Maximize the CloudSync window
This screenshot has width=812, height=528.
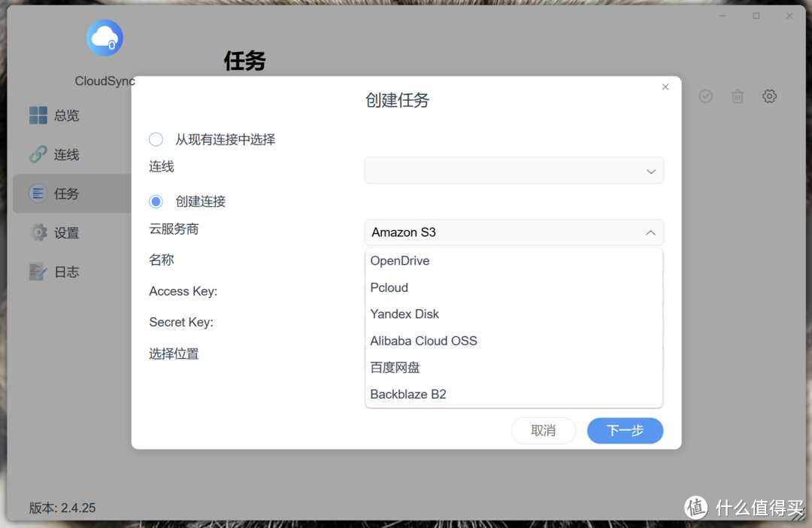tap(756, 16)
